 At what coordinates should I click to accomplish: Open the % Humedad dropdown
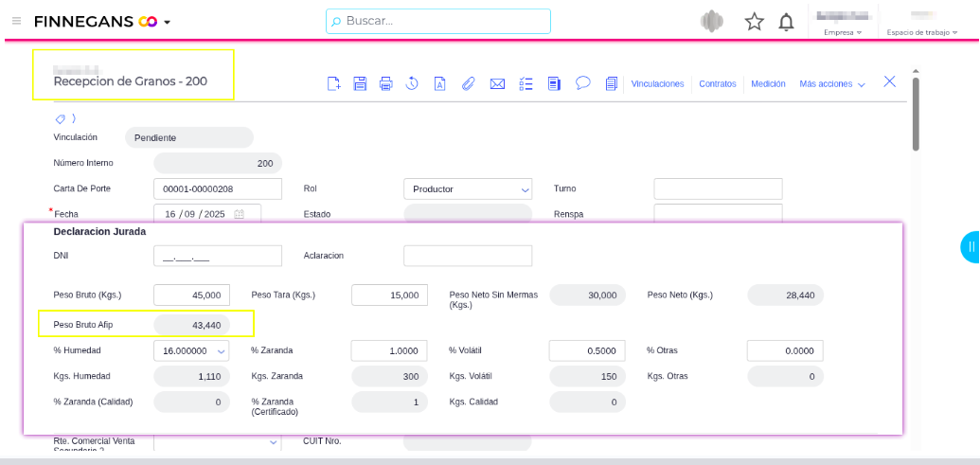[191, 351]
